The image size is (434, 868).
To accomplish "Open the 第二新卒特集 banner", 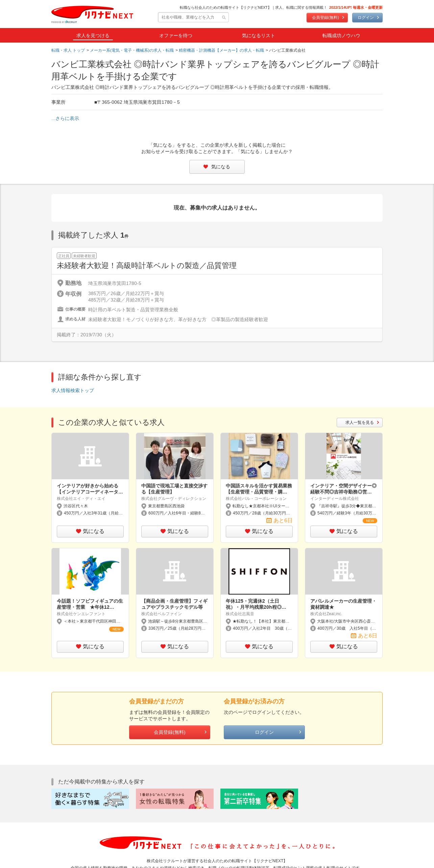I will click(x=259, y=799).
